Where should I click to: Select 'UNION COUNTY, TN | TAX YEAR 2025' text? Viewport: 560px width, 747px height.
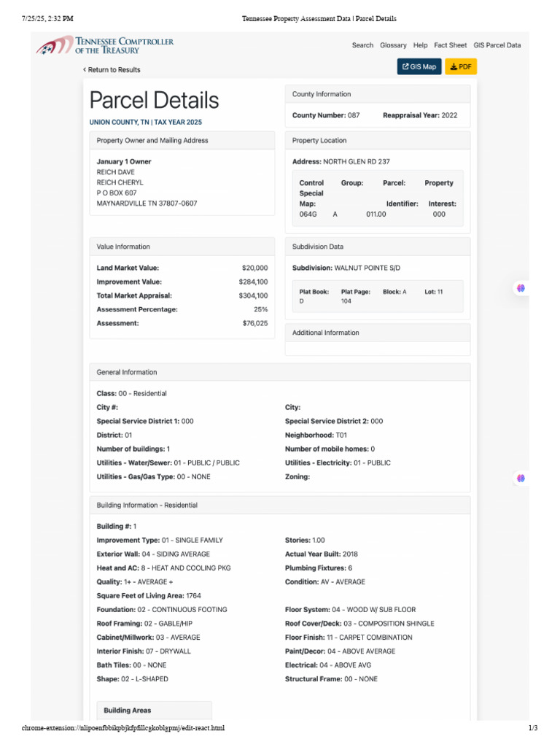click(x=146, y=122)
